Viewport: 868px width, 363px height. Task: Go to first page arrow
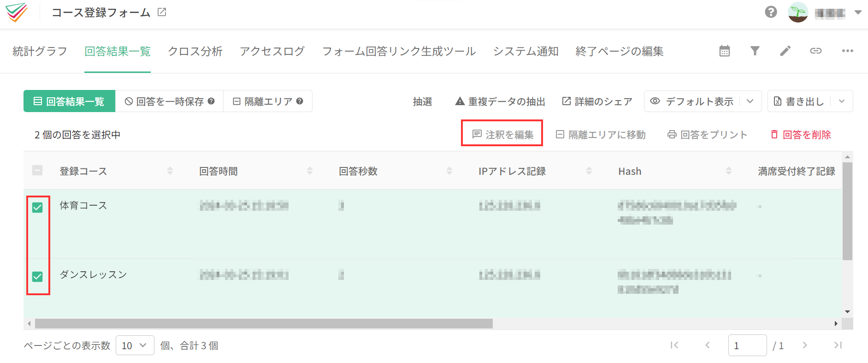[674, 345]
